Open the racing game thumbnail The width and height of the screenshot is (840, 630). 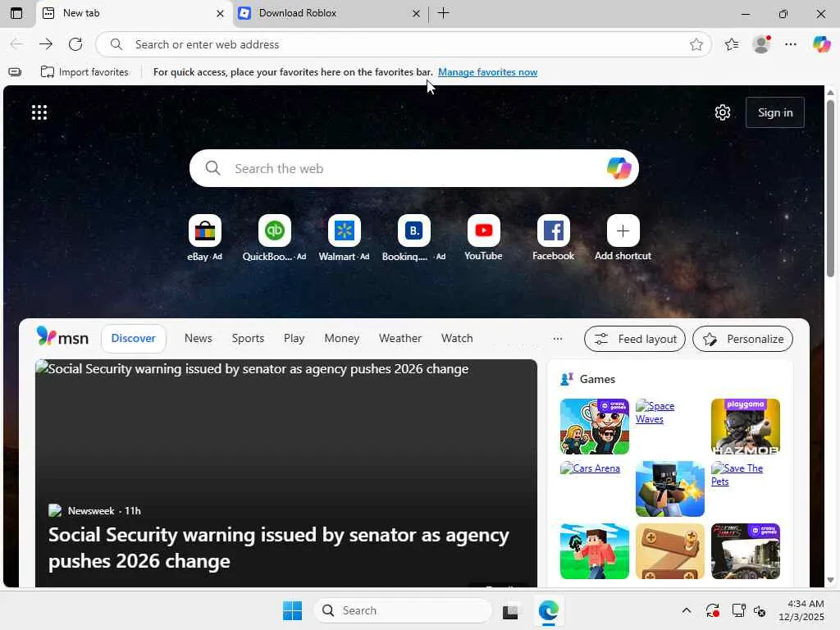(745, 551)
